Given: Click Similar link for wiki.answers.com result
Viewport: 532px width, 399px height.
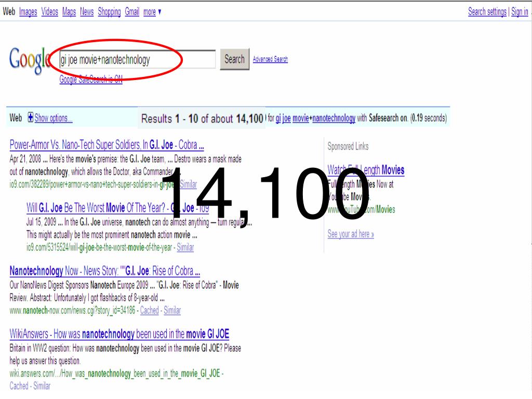Looking at the screenshot, I should pyautogui.click(x=42, y=386).
